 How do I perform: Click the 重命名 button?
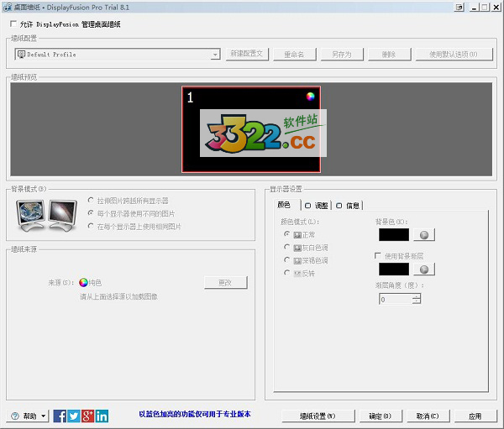pos(295,55)
